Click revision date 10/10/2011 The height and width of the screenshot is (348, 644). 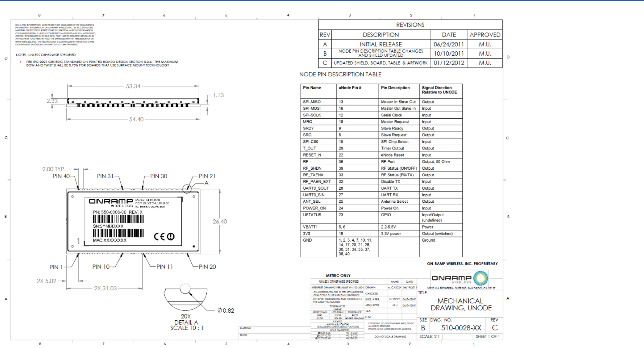449,53
